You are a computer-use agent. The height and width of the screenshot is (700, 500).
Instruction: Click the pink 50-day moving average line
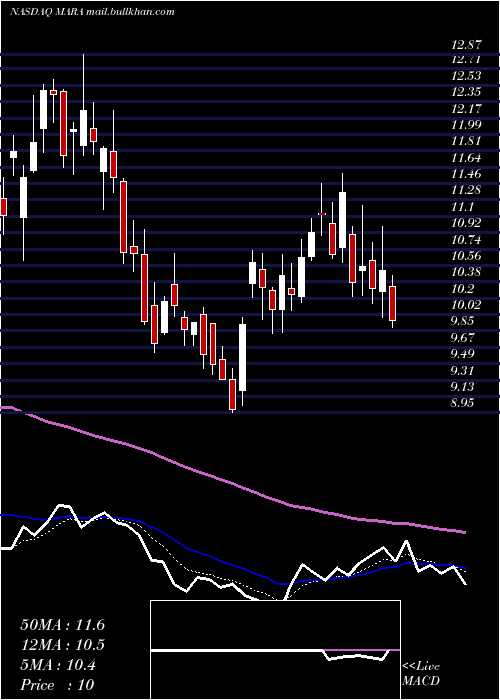tap(232, 483)
